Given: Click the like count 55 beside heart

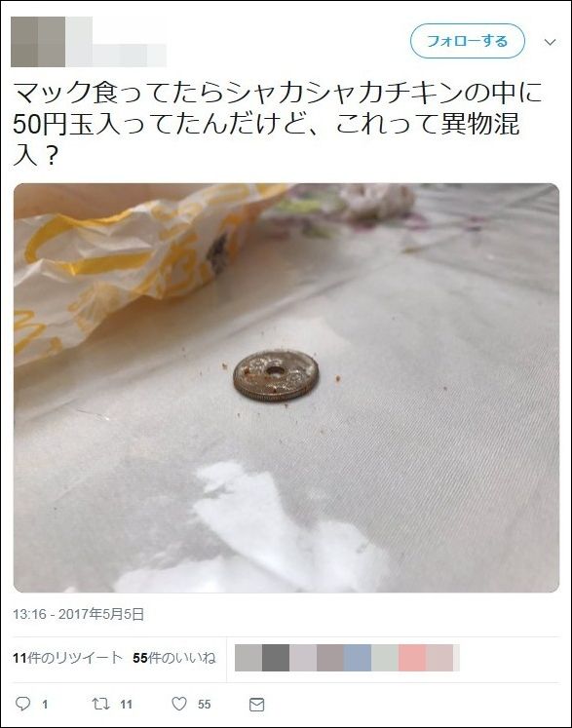Looking at the screenshot, I should (x=205, y=705).
